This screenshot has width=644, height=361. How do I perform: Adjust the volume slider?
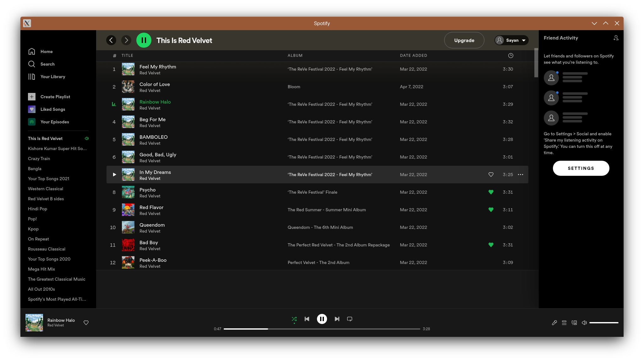pos(604,323)
